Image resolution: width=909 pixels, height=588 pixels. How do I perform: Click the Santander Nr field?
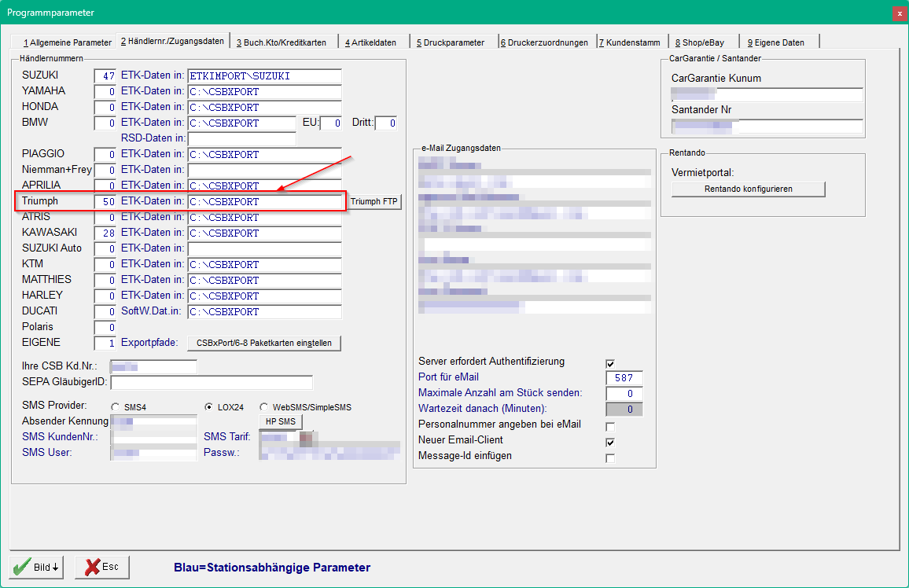pyautogui.click(x=767, y=126)
